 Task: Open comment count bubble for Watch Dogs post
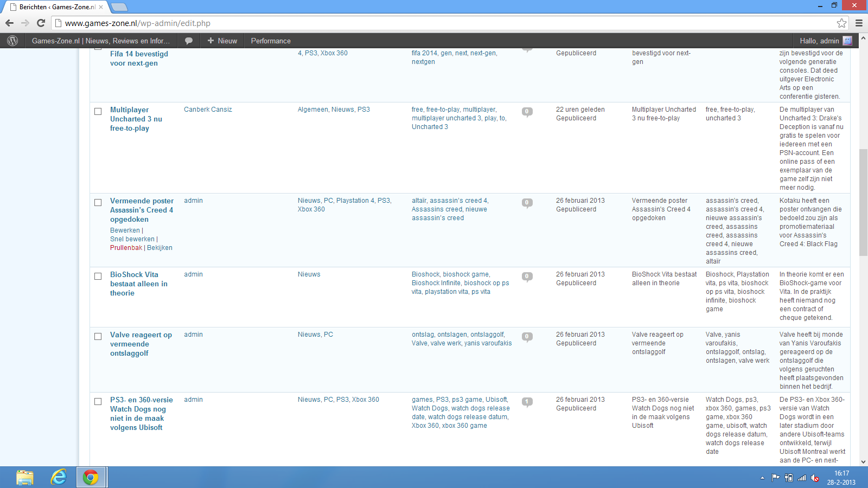pyautogui.click(x=527, y=402)
